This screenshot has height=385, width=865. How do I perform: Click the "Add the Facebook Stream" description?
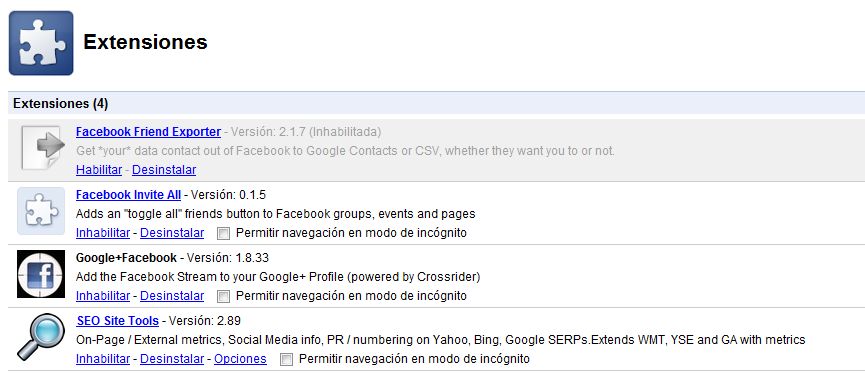tap(278, 276)
